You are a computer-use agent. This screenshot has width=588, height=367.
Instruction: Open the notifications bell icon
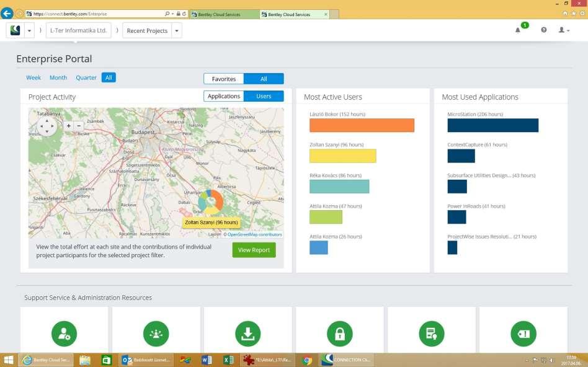tap(517, 30)
